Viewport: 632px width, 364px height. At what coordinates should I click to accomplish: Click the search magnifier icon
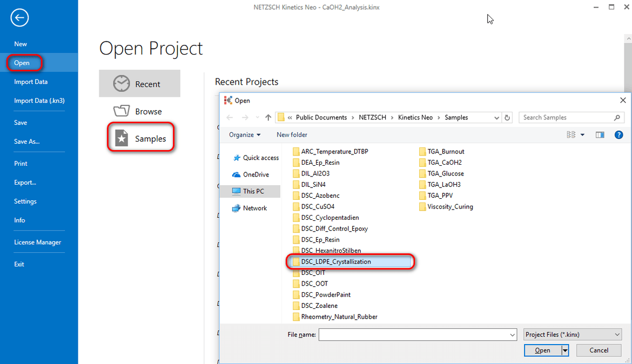(617, 117)
